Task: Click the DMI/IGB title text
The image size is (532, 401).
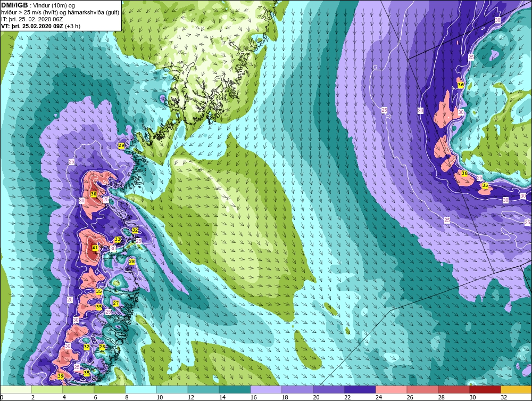Action: 14,5
